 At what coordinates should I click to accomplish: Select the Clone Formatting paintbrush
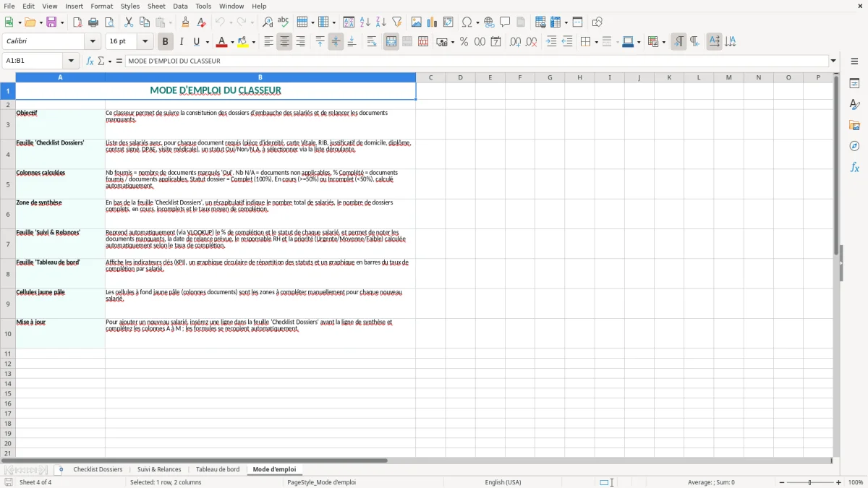tap(186, 22)
